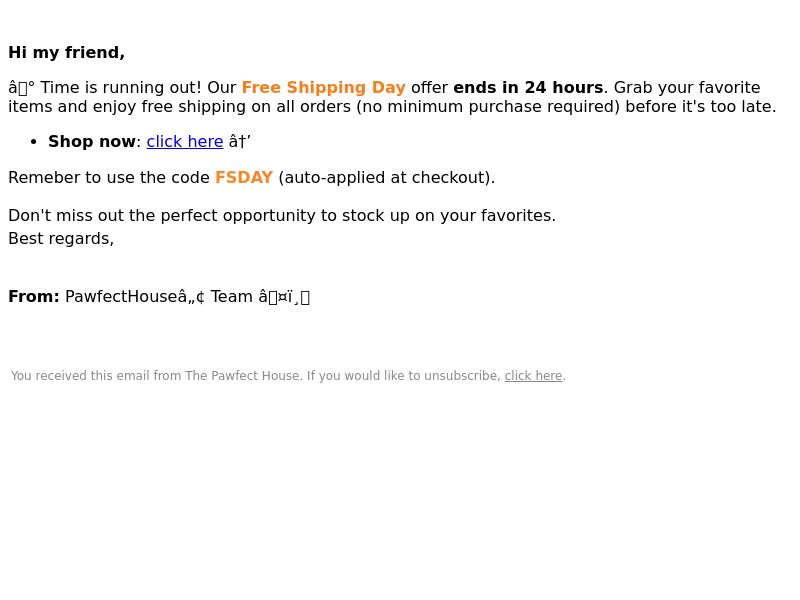Click the bold "From:" label
Viewport: 800px width, 600px height.
coord(34,296)
